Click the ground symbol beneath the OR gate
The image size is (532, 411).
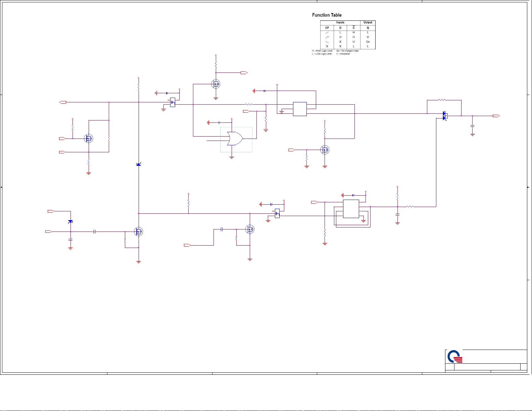pos(232,157)
